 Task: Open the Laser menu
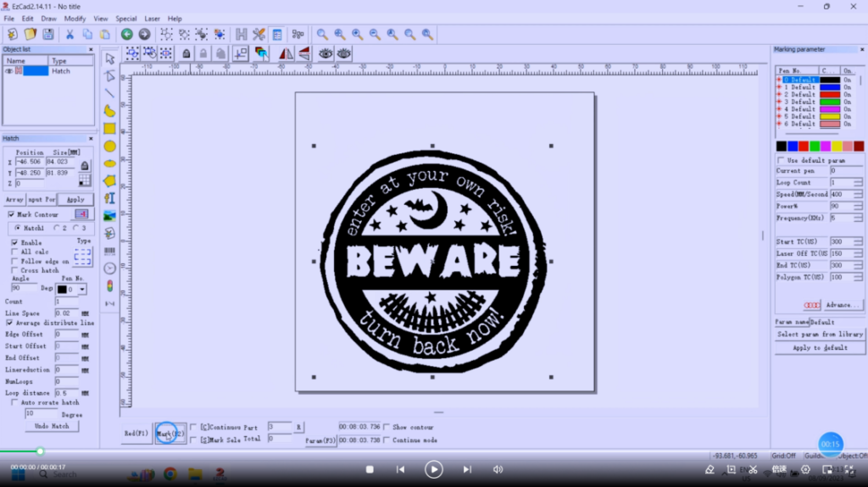click(152, 19)
